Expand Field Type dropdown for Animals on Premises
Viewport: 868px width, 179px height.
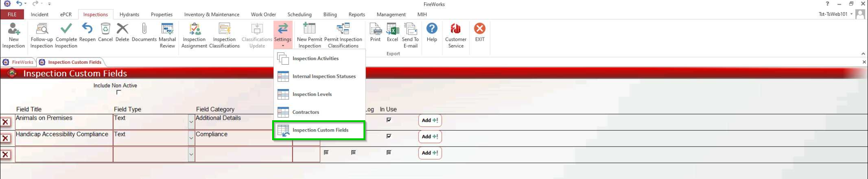pyautogui.click(x=191, y=122)
